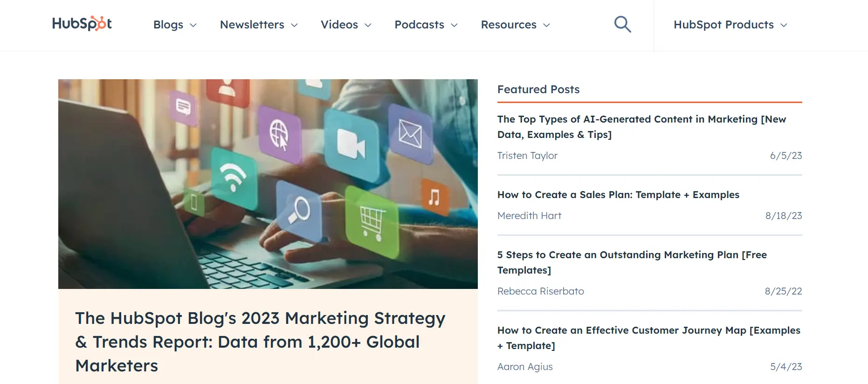868x384 pixels.
Task: Click the date 8/18/23
Action: [x=784, y=216]
